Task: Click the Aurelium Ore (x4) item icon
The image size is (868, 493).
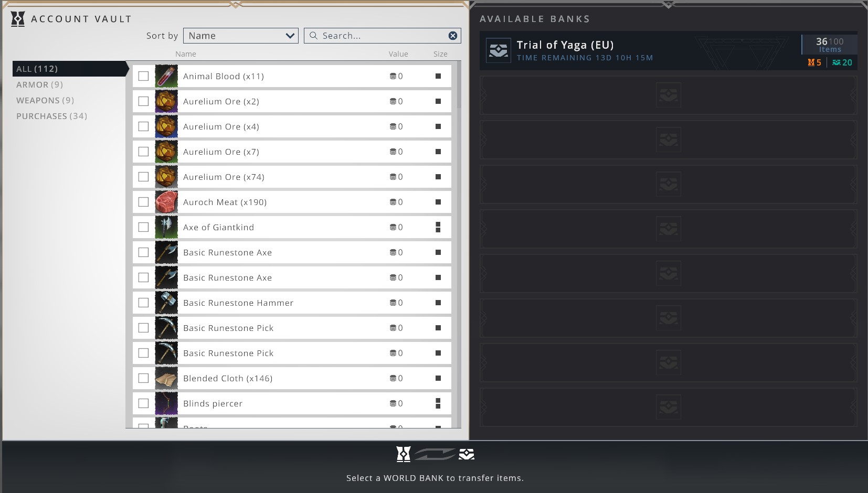Action: [x=166, y=126]
